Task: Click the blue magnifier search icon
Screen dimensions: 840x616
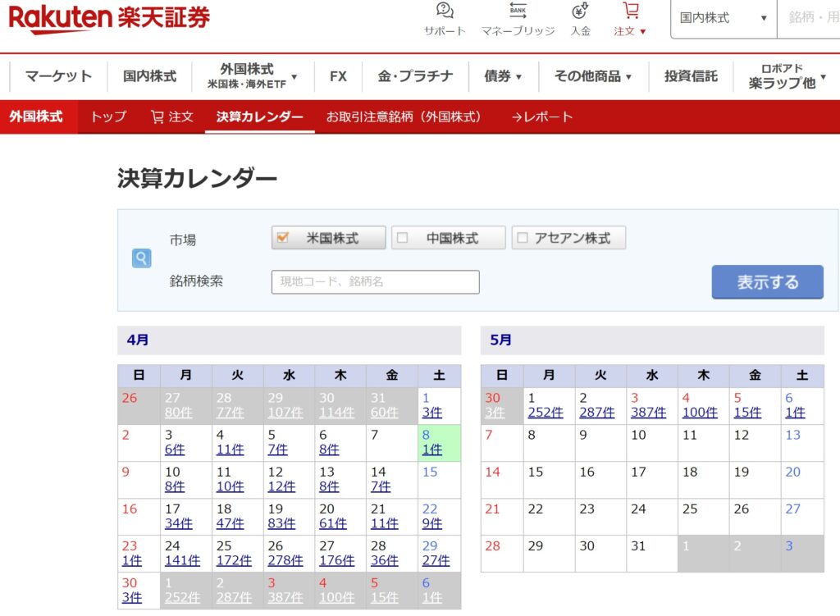Action: (141, 258)
